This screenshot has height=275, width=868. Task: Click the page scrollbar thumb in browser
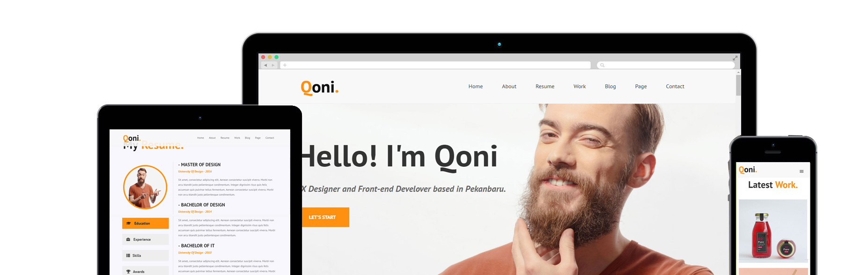pyautogui.click(x=738, y=85)
